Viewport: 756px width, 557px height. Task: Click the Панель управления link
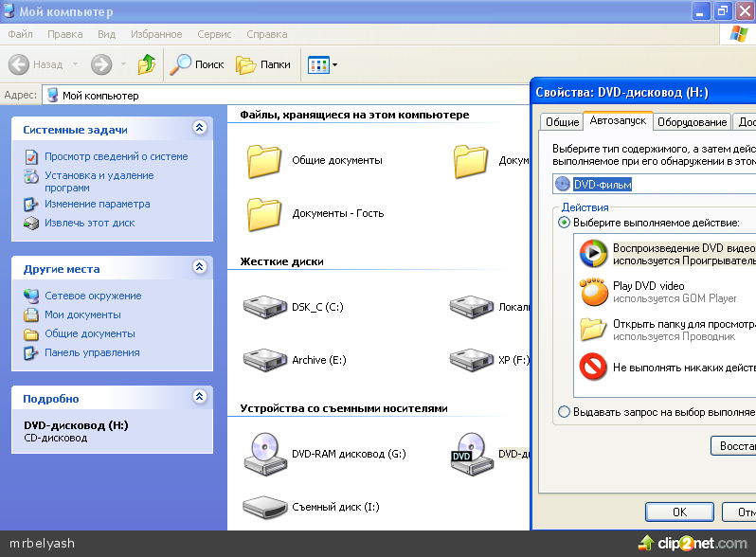[92, 352]
